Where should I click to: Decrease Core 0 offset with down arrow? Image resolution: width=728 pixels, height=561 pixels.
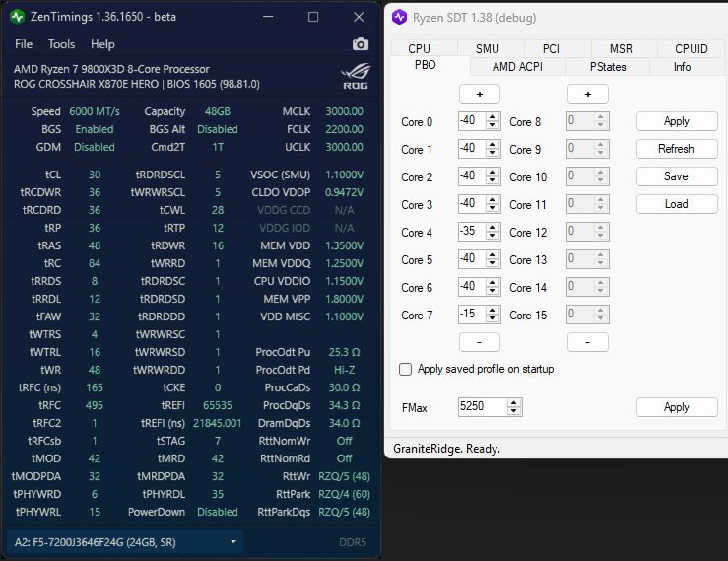[x=493, y=125]
